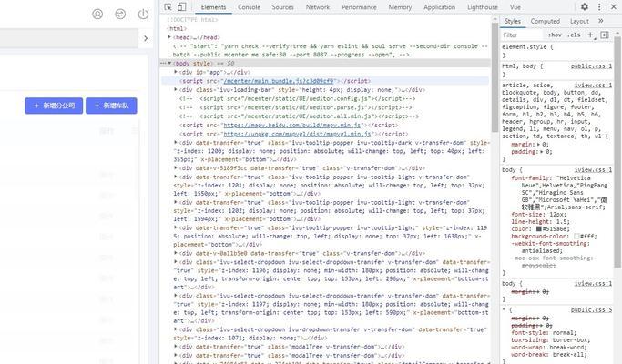Viewport: 622px width, 364px height.
Task: Click the #515a6e color swatch
Action: (x=539, y=228)
